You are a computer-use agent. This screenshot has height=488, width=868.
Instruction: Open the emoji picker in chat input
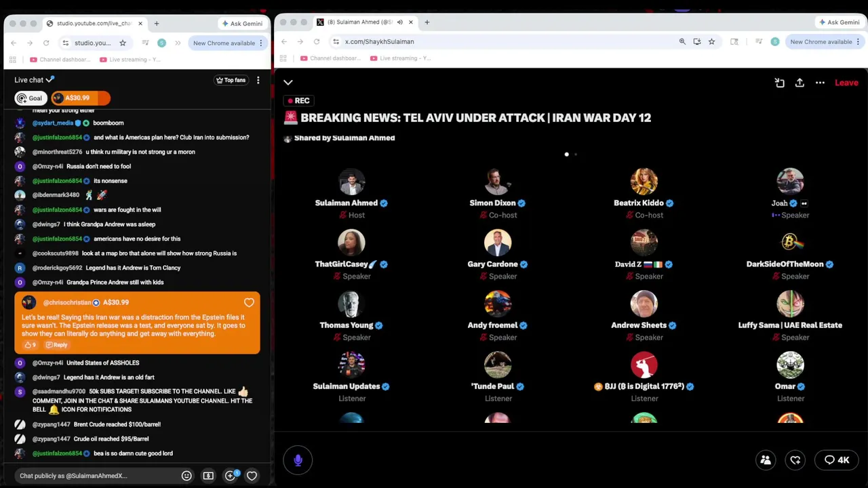coord(186,476)
